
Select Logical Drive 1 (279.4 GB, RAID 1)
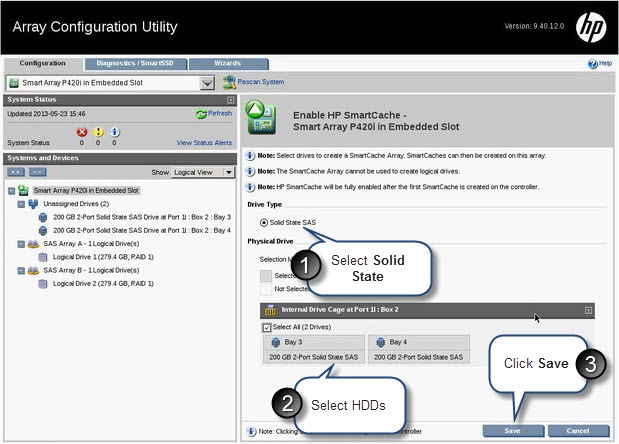pos(103,257)
